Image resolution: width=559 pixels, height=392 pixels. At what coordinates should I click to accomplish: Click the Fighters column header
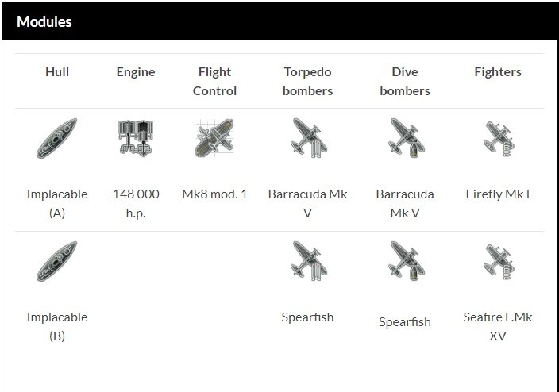click(x=498, y=72)
